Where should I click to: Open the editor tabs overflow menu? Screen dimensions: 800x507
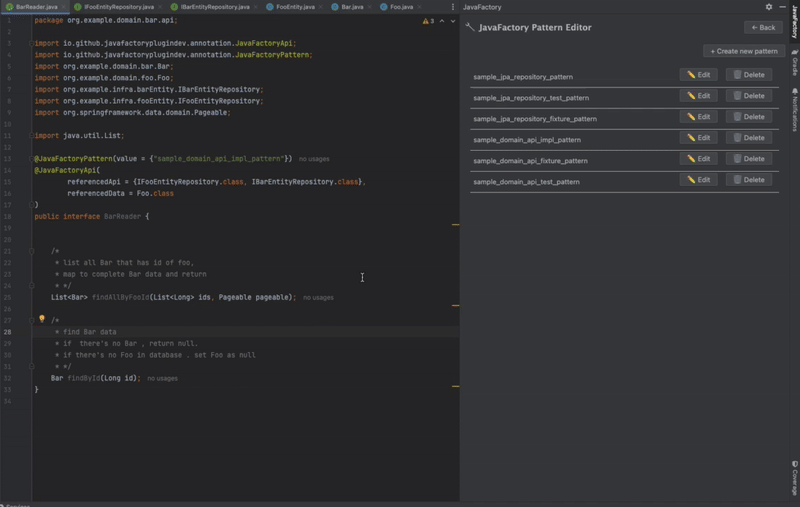pos(453,7)
